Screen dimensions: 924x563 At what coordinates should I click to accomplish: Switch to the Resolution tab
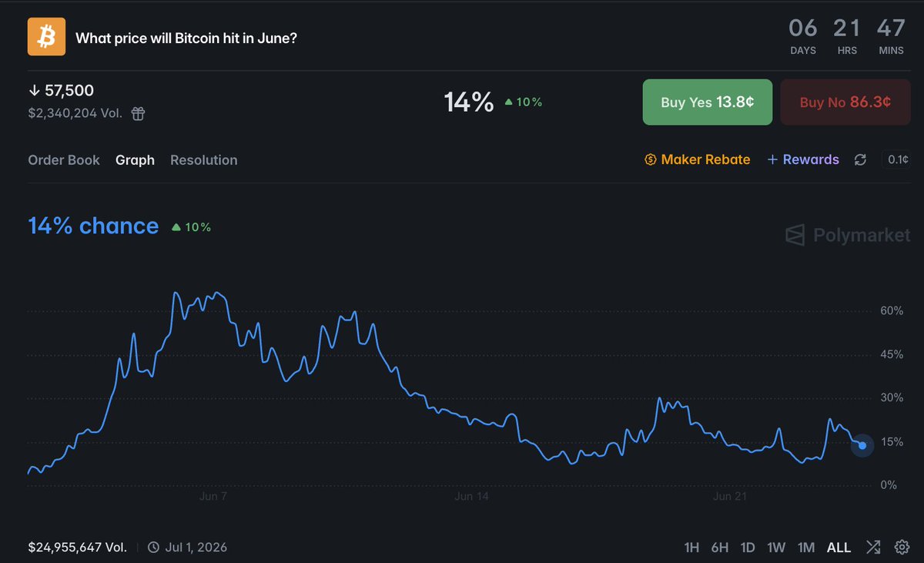pos(204,160)
